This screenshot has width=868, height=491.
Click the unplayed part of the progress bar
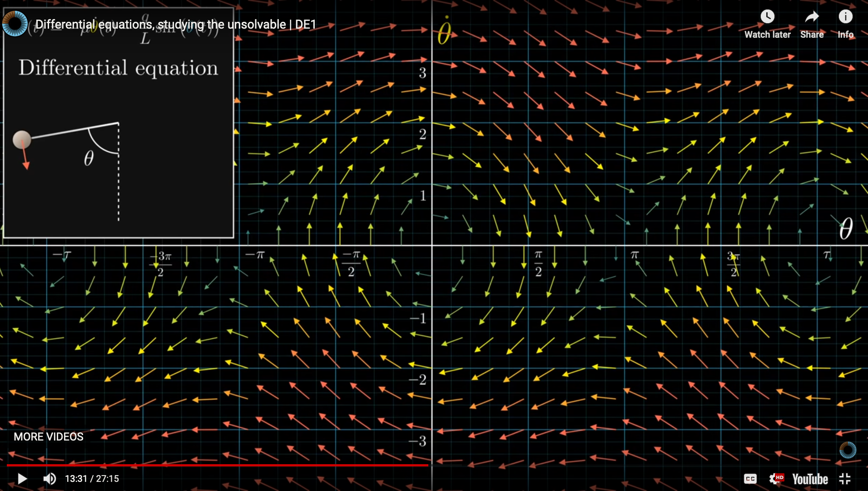[x=636, y=465]
